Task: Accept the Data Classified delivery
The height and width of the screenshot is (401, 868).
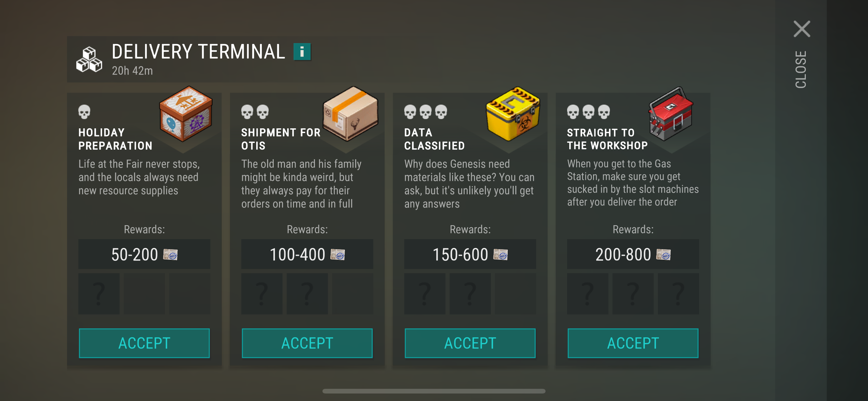Action: coord(470,343)
